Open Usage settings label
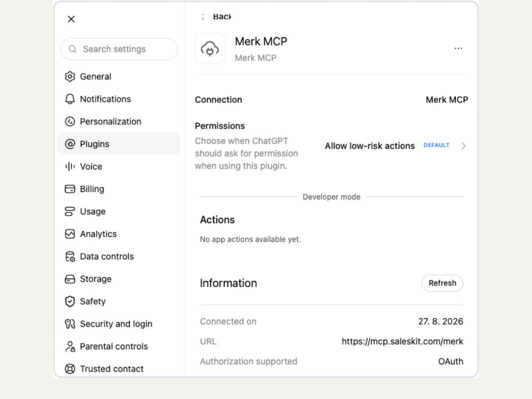This screenshot has width=532, height=399. [x=93, y=211]
